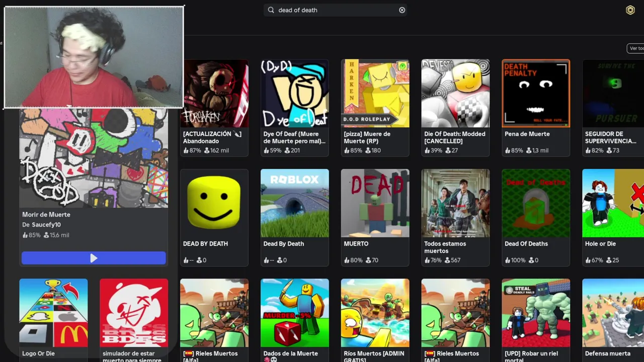Open Defensa muerta game thumbnail
The height and width of the screenshot is (362, 644).
pyautogui.click(x=613, y=313)
